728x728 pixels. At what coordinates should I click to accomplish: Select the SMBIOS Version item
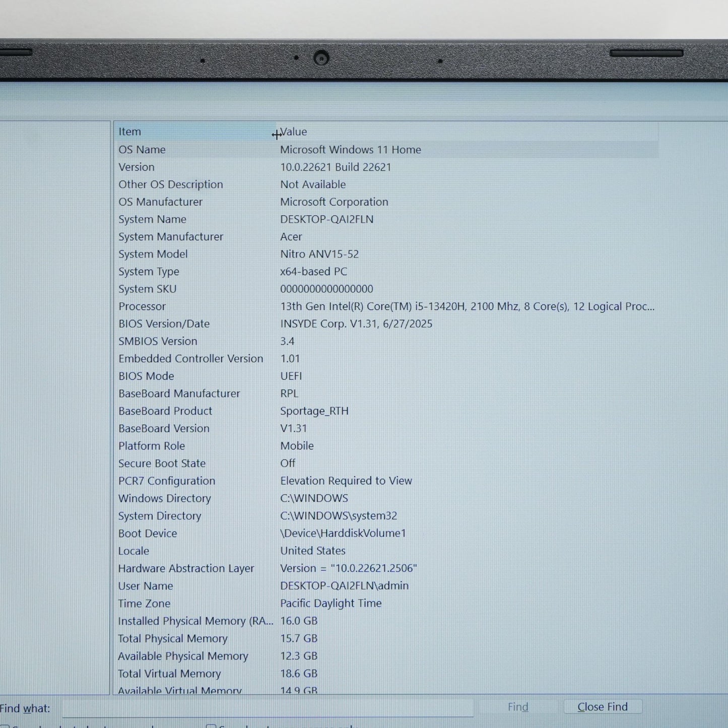(x=158, y=342)
